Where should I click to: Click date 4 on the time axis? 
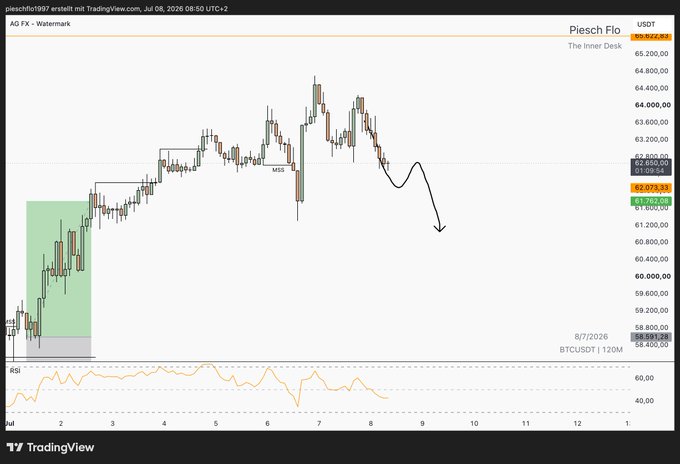point(164,423)
